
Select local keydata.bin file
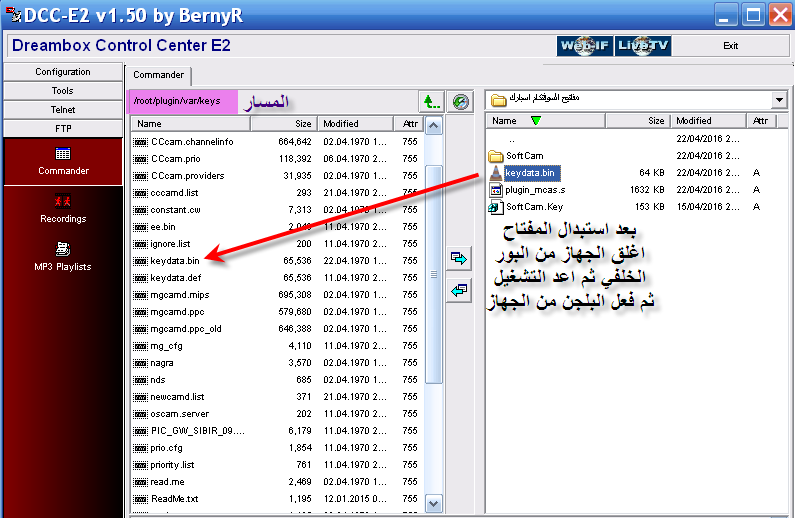coord(532,173)
